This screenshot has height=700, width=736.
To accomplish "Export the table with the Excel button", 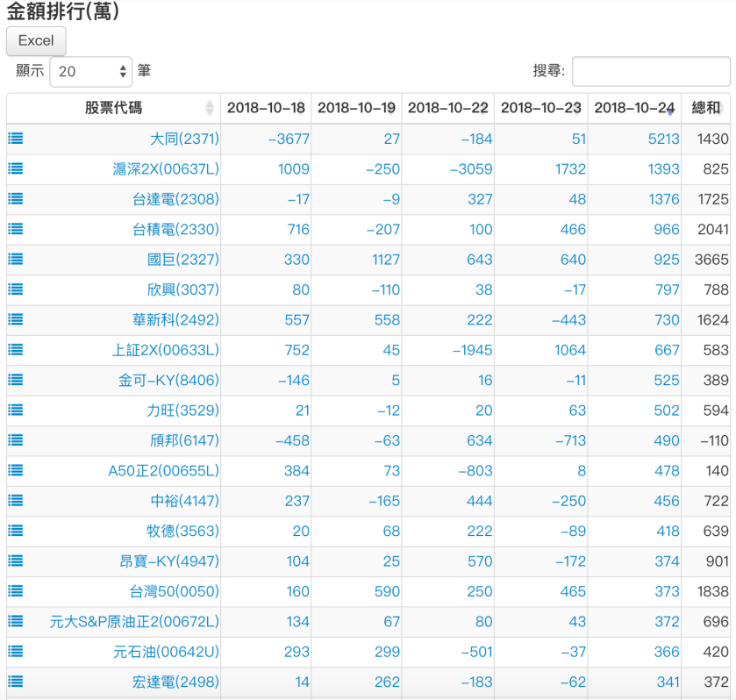I will [36, 40].
